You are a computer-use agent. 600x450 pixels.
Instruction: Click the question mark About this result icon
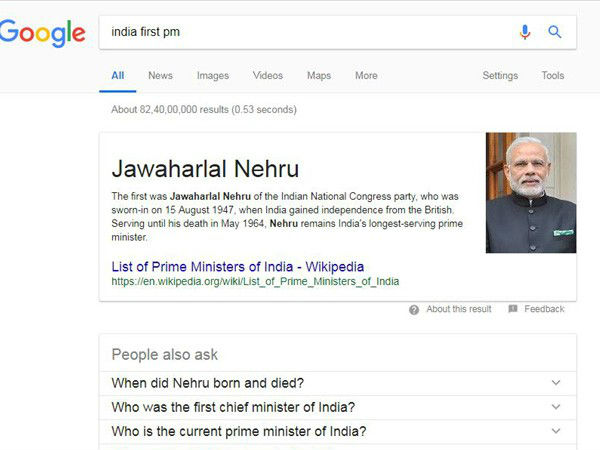[414, 310]
